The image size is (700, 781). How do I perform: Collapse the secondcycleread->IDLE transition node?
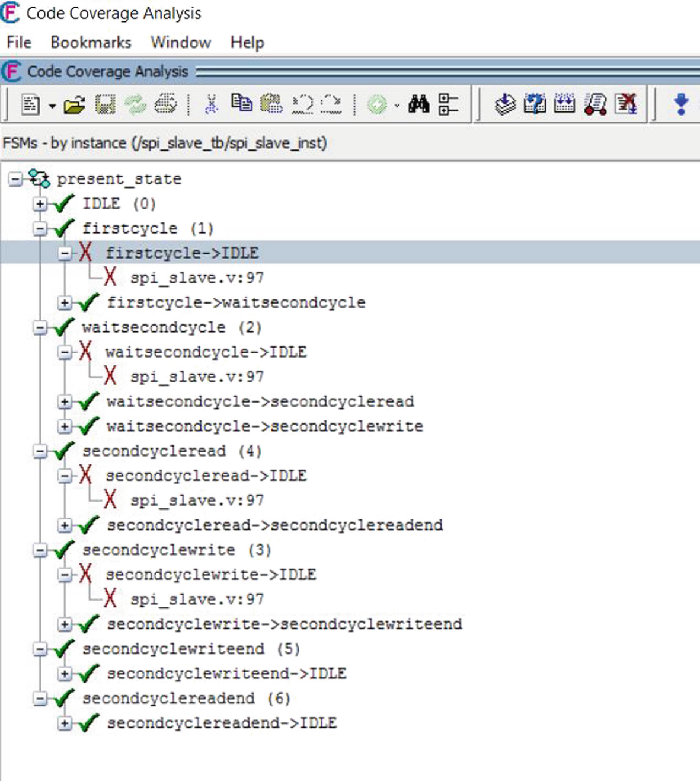coord(65,476)
